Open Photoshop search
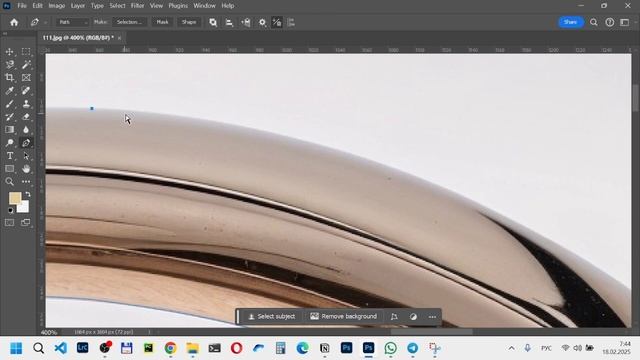640x360 pixels. [594, 22]
